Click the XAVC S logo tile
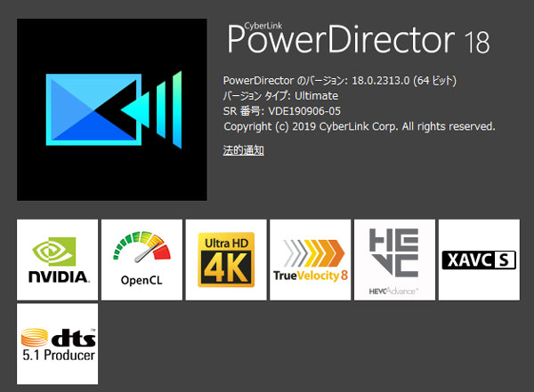The width and height of the screenshot is (534, 392). coord(479,260)
